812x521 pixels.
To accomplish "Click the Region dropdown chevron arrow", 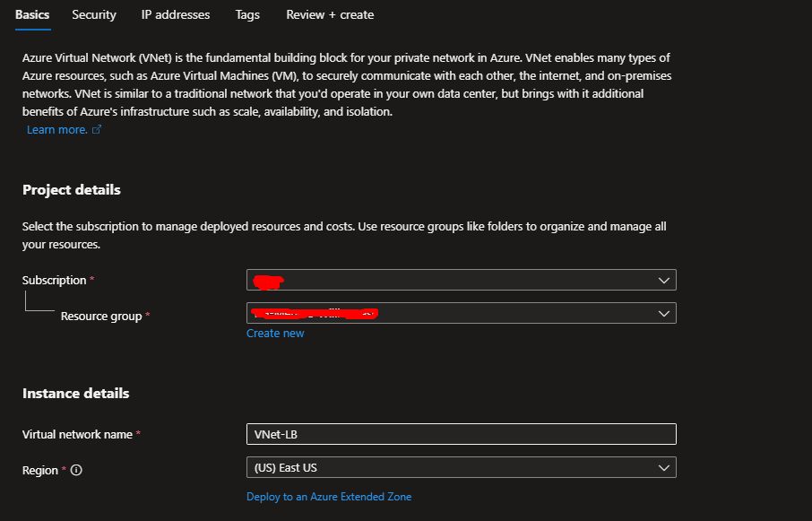I will tap(663, 468).
